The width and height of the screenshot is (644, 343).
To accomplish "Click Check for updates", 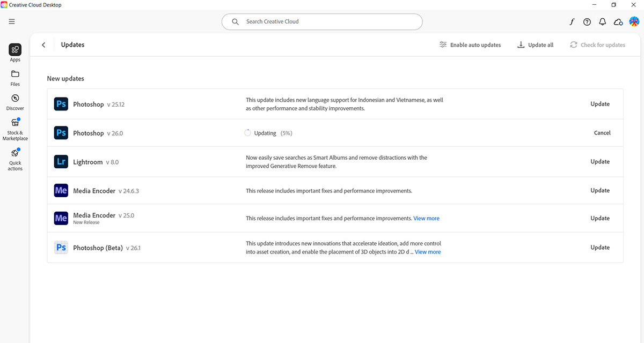I will [x=597, y=45].
